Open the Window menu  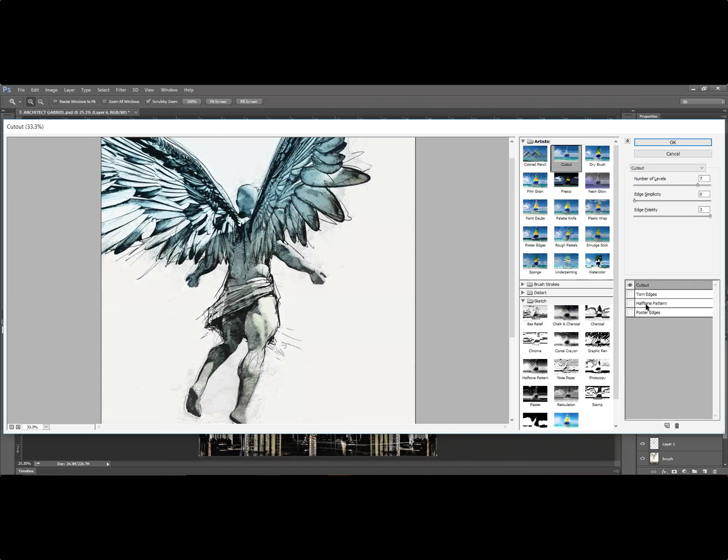(x=169, y=90)
